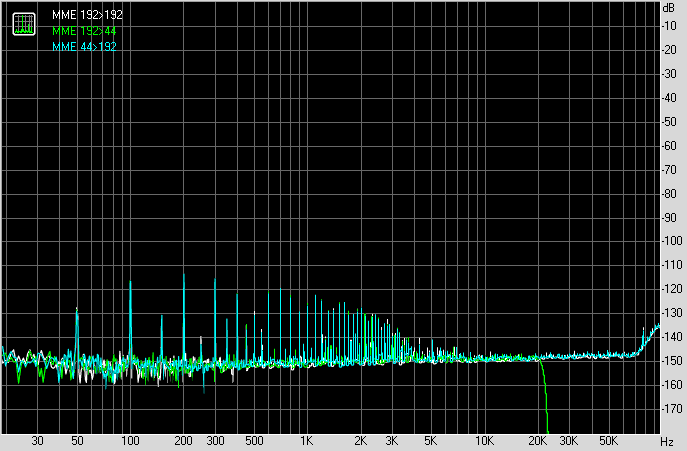Screen dimensions: 687x451
Task: Click the -60 dB axis label
Action: (x=670, y=146)
